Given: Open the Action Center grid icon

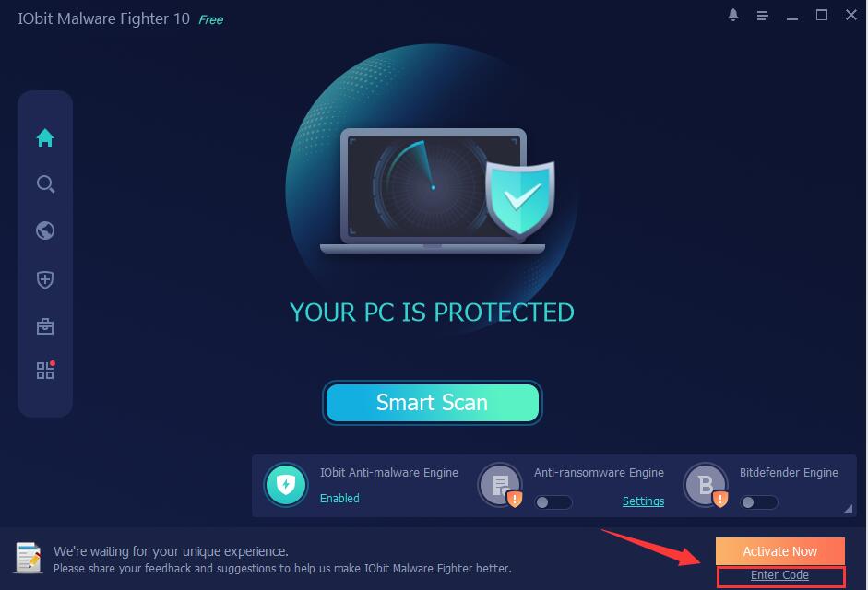Looking at the screenshot, I should click(45, 371).
